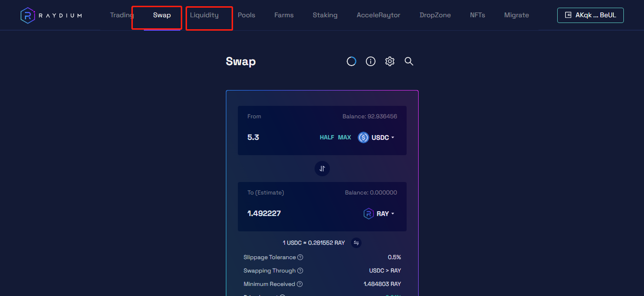Open the AKqk ... BeUL wallet button

tap(590, 15)
